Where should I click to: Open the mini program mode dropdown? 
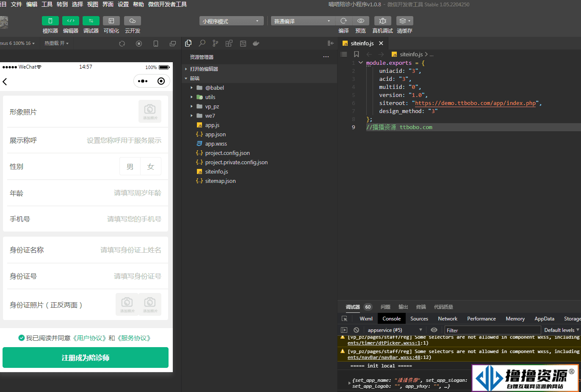[231, 21]
